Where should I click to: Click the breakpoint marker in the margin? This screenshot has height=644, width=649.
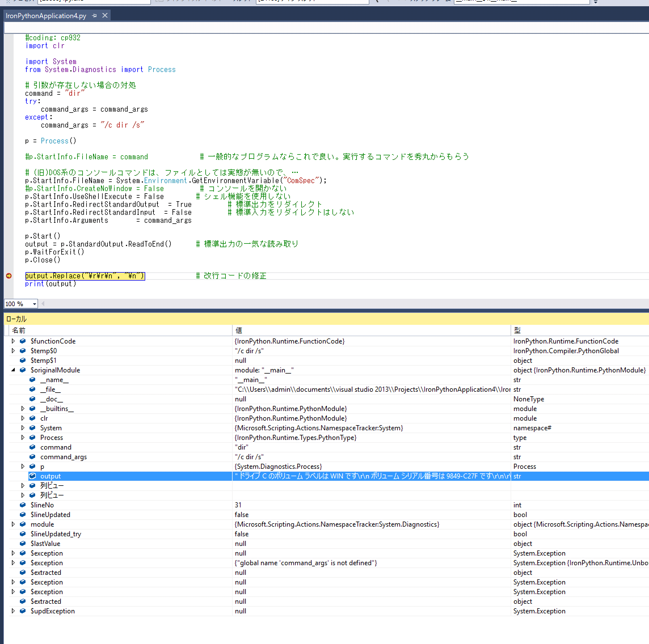pyautogui.click(x=9, y=276)
